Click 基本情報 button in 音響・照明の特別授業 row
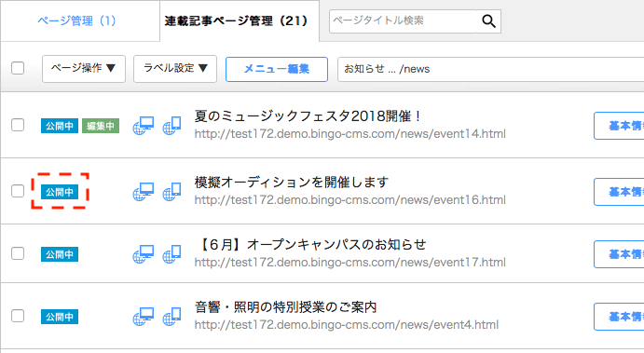The height and width of the screenshot is (353, 644). point(619,317)
